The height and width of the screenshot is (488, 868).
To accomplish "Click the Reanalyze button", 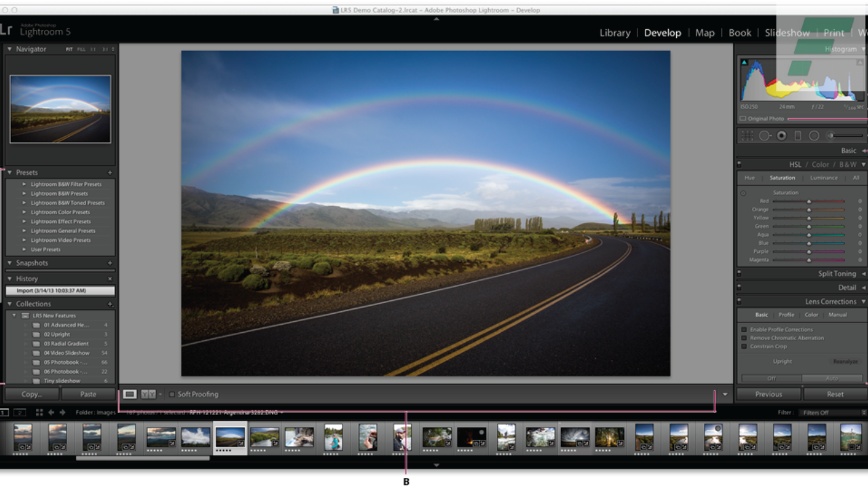I will click(x=846, y=361).
